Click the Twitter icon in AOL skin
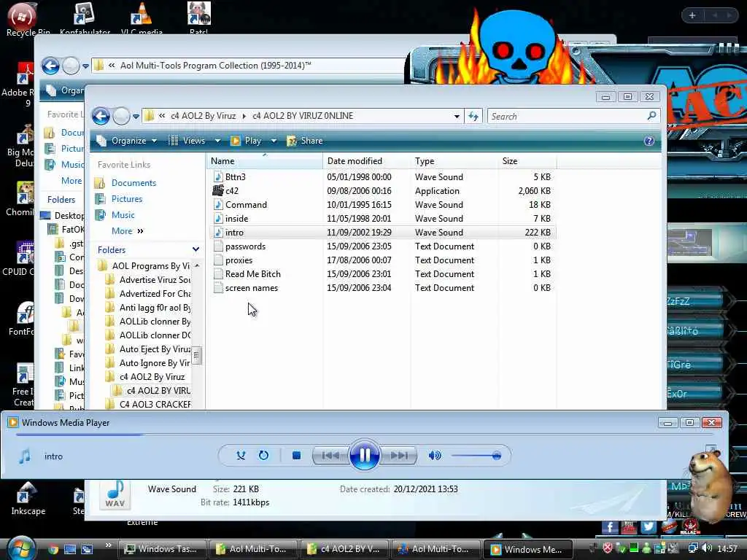The height and width of the screenshot is (560, 747). click(x=648, y=526)
